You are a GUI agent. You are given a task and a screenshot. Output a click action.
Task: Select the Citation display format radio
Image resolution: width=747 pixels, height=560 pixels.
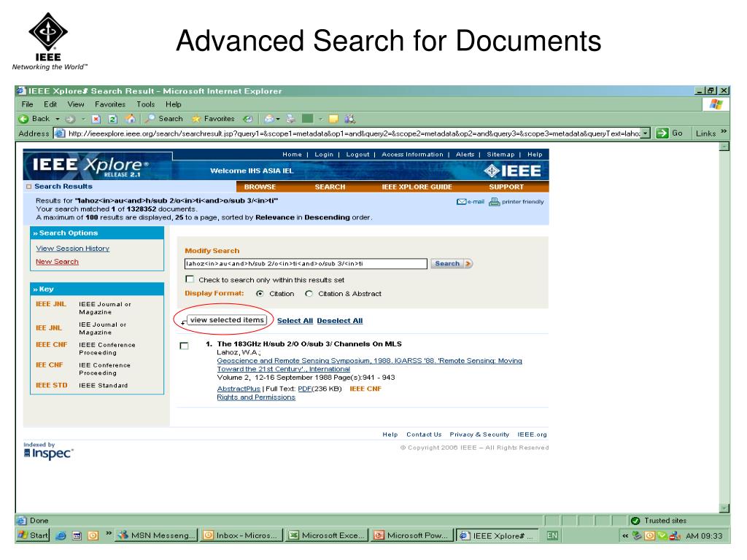coord(260,294)
